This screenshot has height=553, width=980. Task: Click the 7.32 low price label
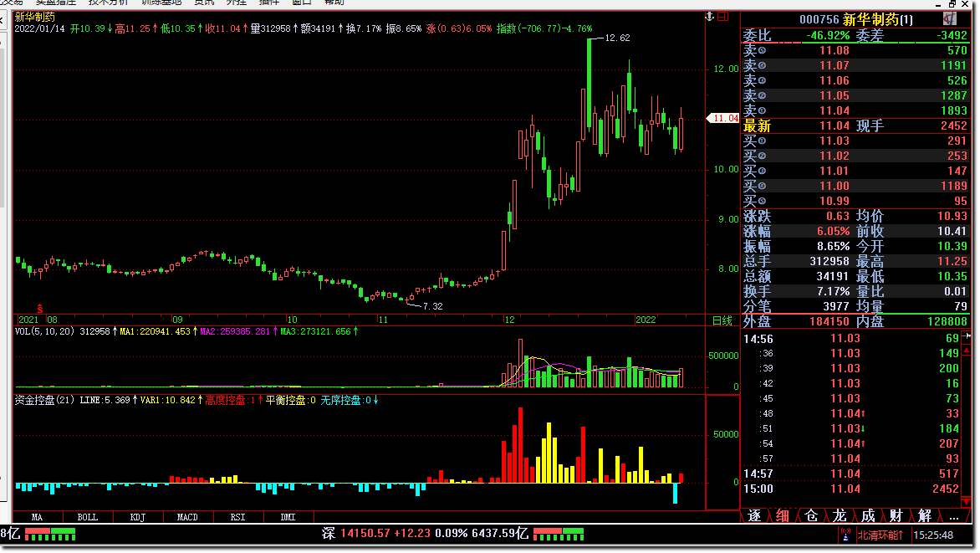pos(432,306)
